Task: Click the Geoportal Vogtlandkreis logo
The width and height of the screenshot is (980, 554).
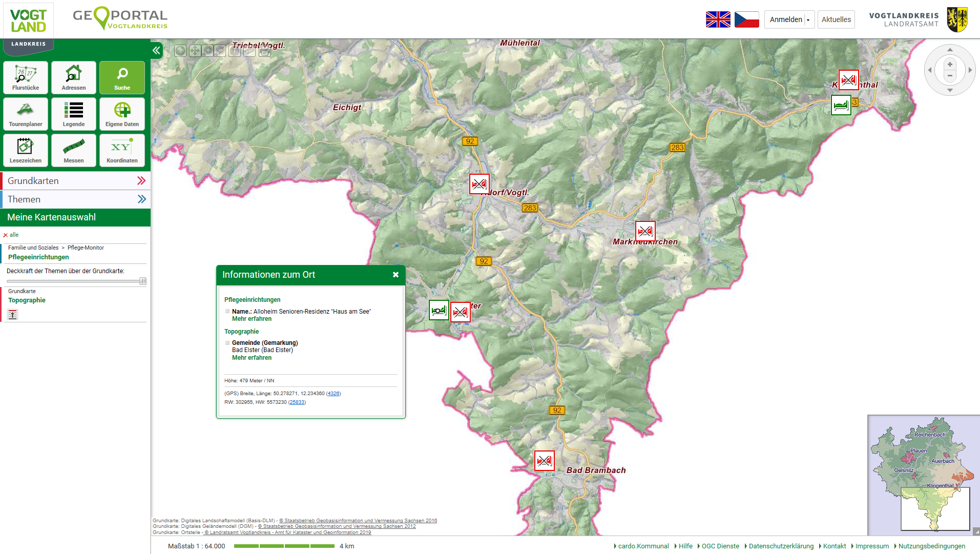Action: pyautogui.click(x=120, y=18)
